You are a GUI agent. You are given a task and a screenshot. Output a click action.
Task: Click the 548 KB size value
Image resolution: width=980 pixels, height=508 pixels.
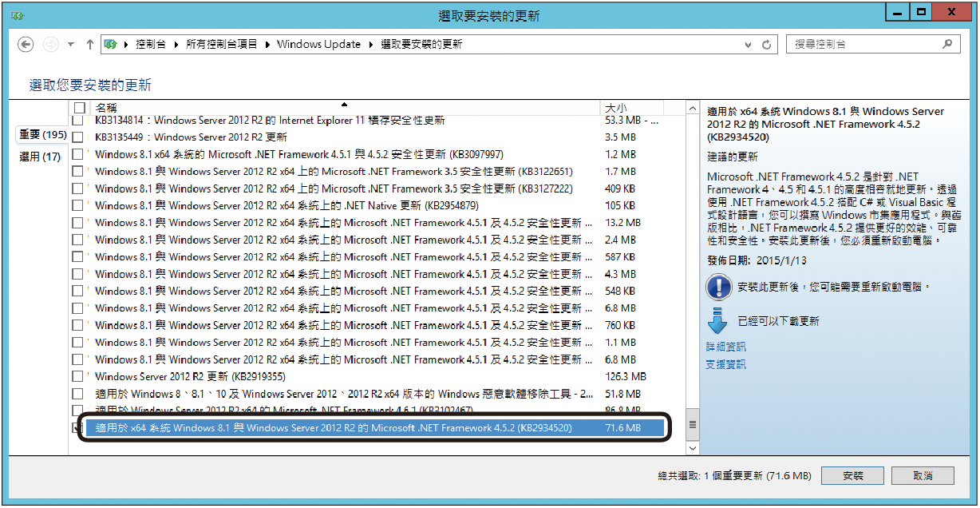coord(620,292)
